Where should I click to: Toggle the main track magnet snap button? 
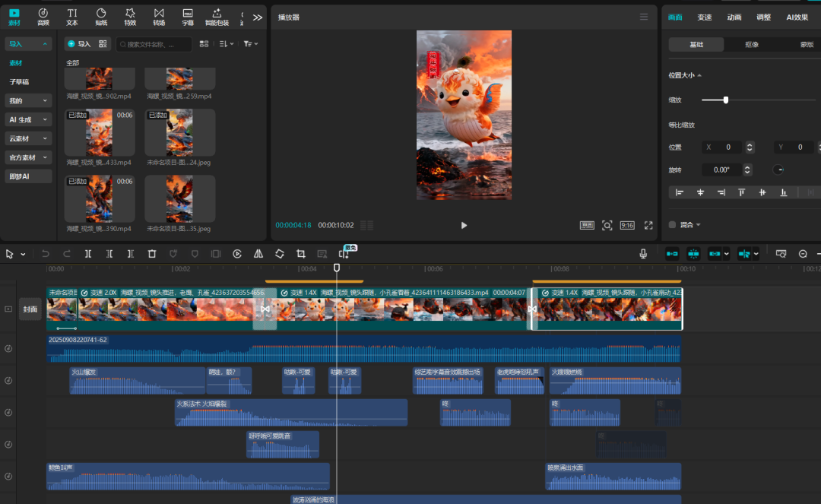(x=672, y=254)
